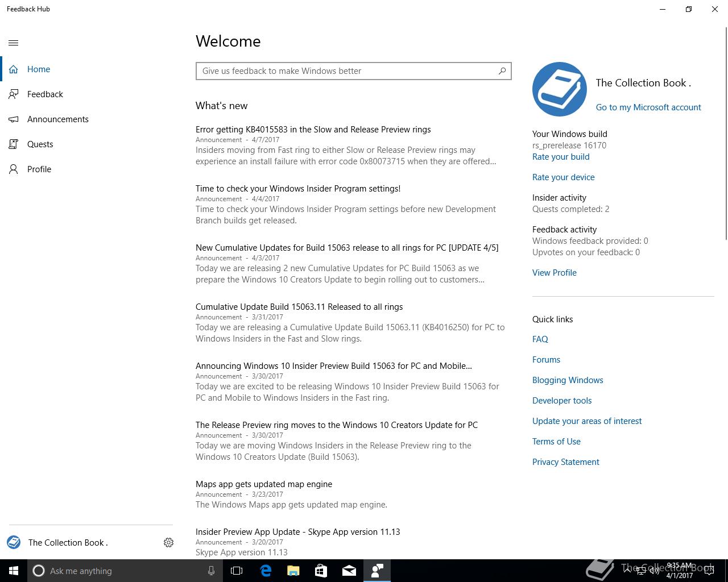Open Privacy Statement link
Viewport: 728px width, 582px height.
click(x=566, y=462)
